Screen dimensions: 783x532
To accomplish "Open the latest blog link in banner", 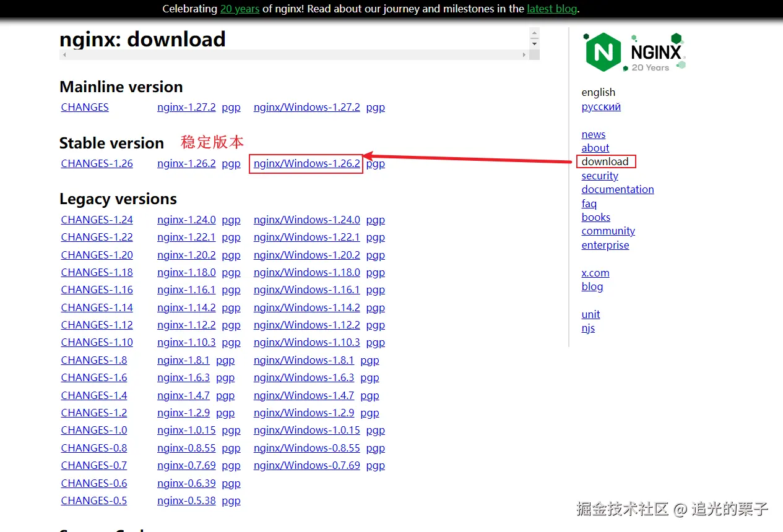I will click(552, 9).
